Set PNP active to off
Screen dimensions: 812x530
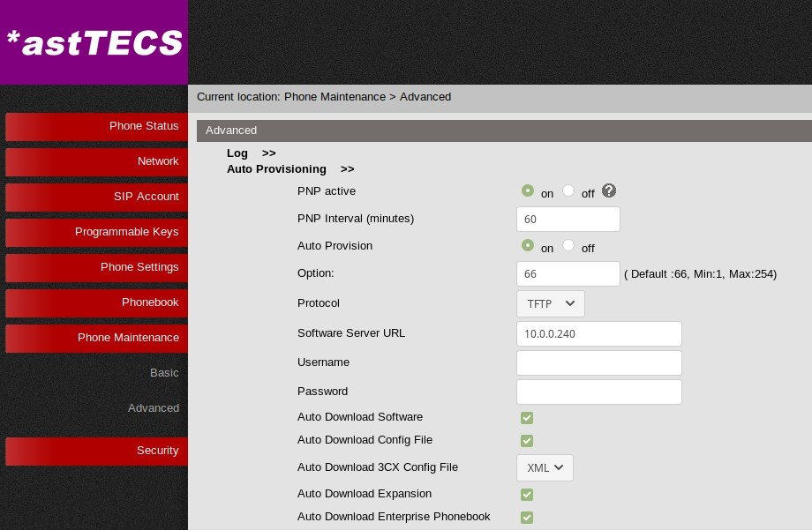click(568, 191)
